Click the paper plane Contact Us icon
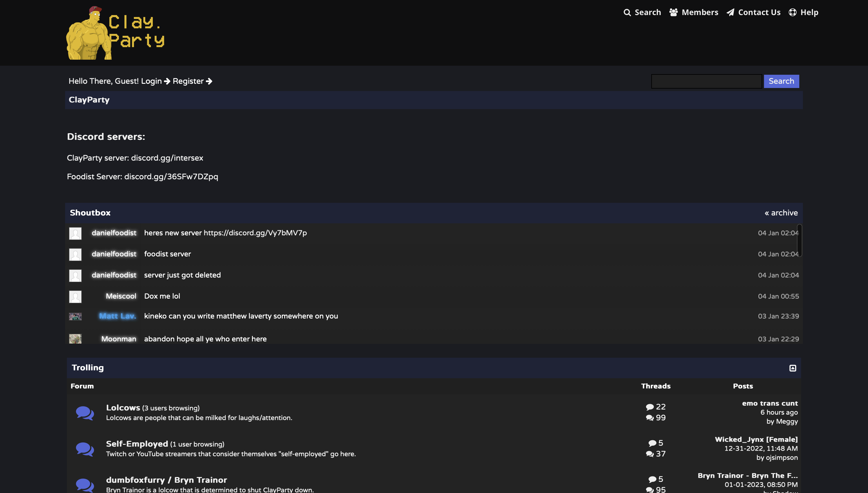This screenshot has height=493, width=868. click(x=731, y=13)
